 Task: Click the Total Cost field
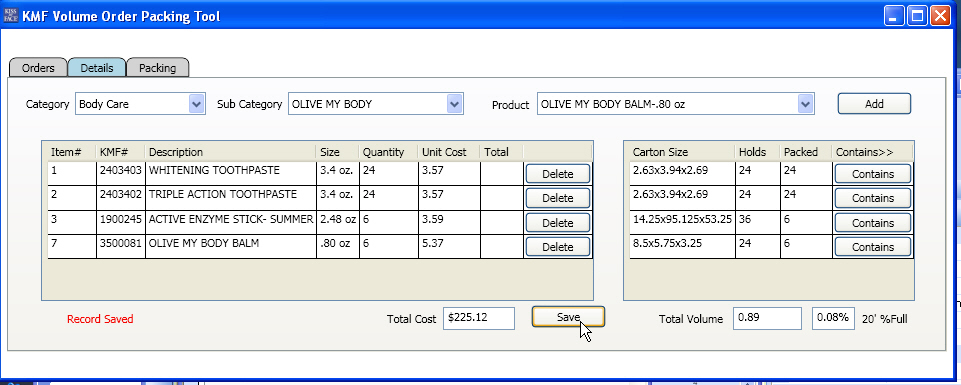point(479,318)
